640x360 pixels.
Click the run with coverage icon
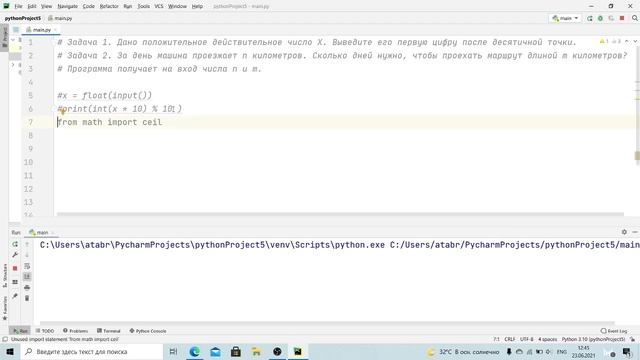(611, 18)
